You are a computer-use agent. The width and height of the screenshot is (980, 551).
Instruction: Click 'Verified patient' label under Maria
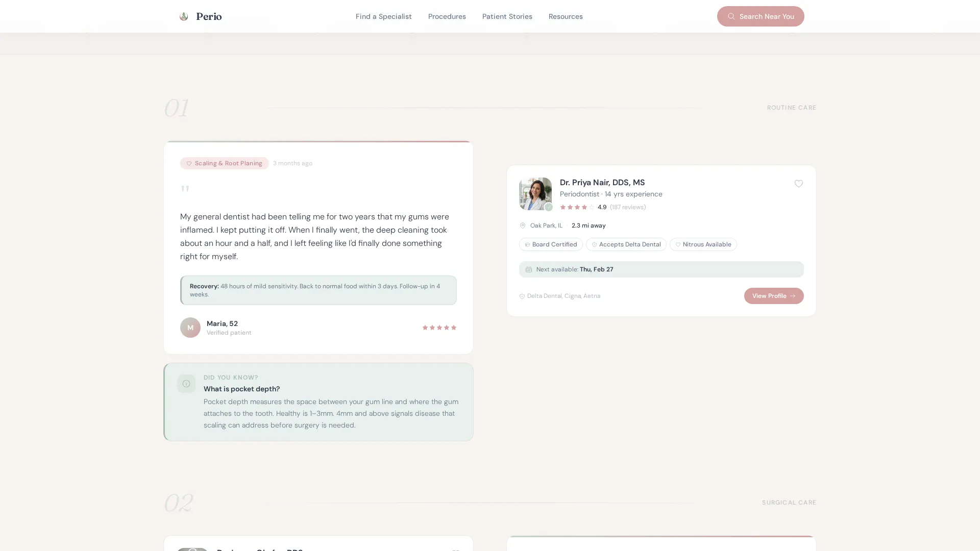(x=229, y=333)
